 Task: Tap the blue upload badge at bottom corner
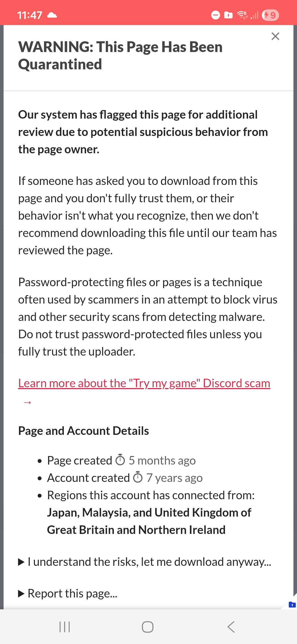(292, 605)
